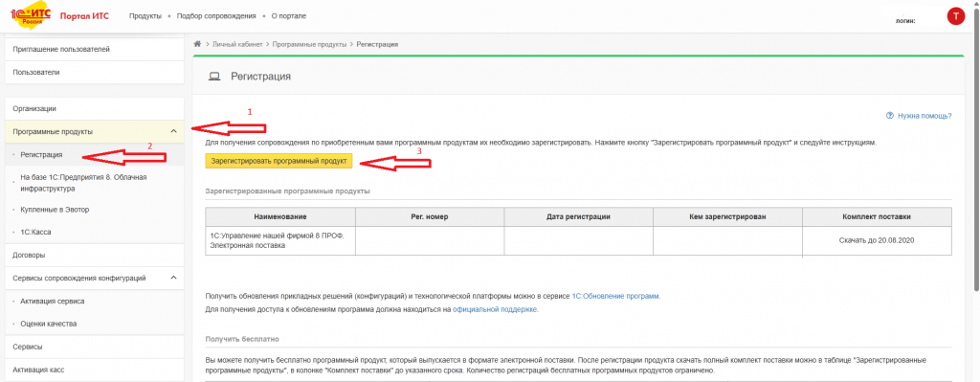The image size is (980, 382).
Task: Click the Наименование column header
Action: pos(280,216)
